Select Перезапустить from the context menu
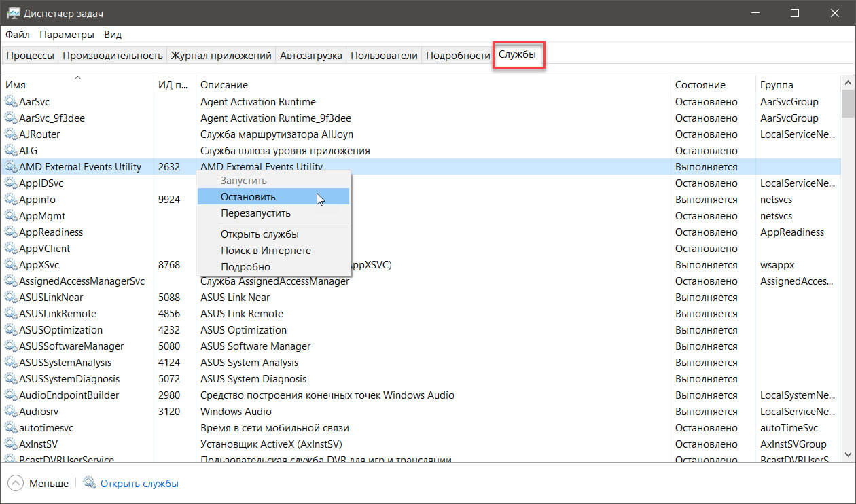The height and width of the screenshot is (504, 856). click(x=255, y=213)
